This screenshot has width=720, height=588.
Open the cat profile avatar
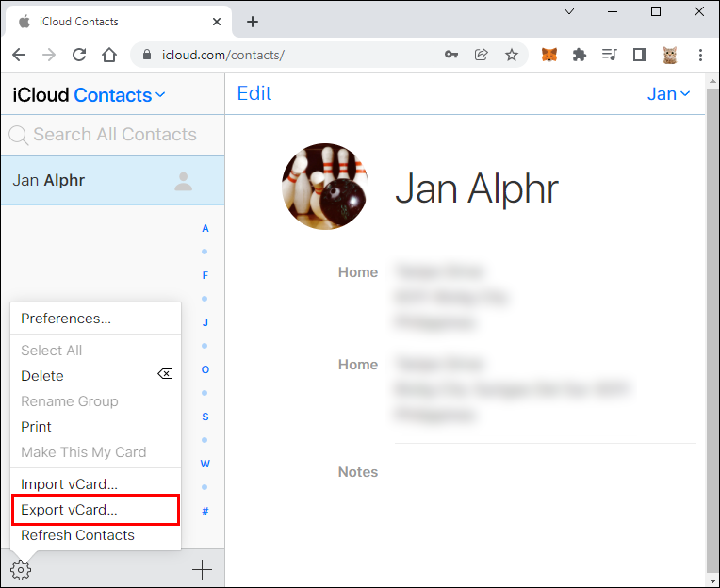669,55
